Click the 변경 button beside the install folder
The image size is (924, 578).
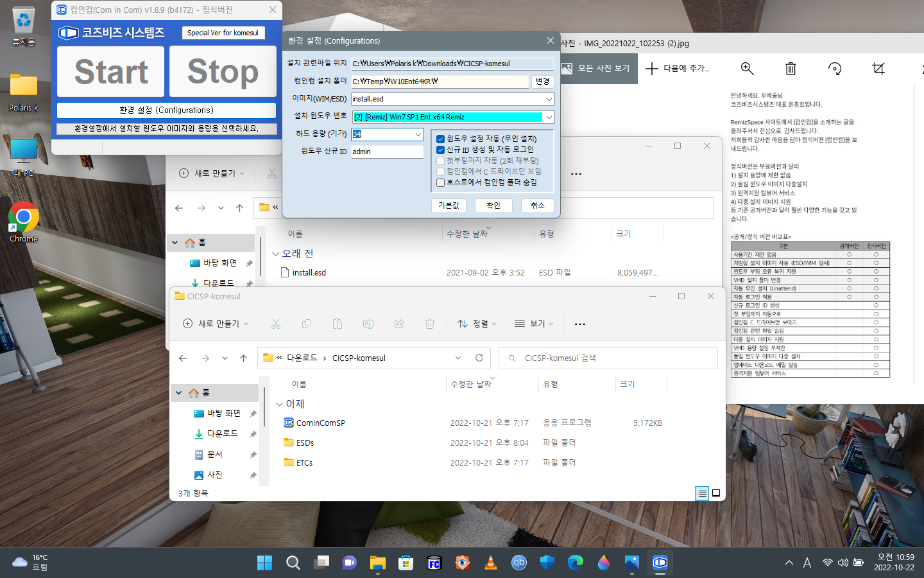tap(543, 82)
